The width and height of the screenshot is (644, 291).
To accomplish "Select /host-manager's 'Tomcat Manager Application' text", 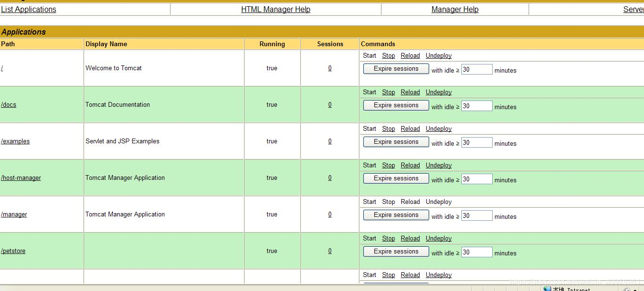I will click(x=125, y=177).
